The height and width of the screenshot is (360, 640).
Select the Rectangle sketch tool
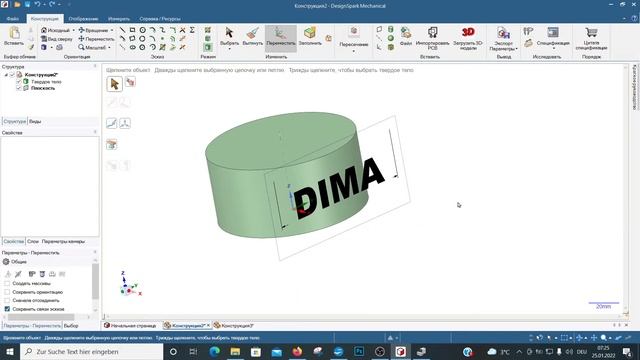click(132, 30)
